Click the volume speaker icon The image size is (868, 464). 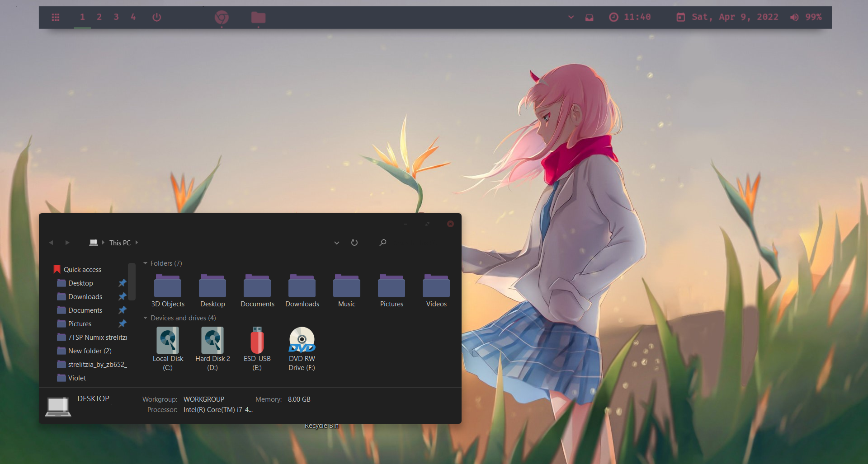794,17
